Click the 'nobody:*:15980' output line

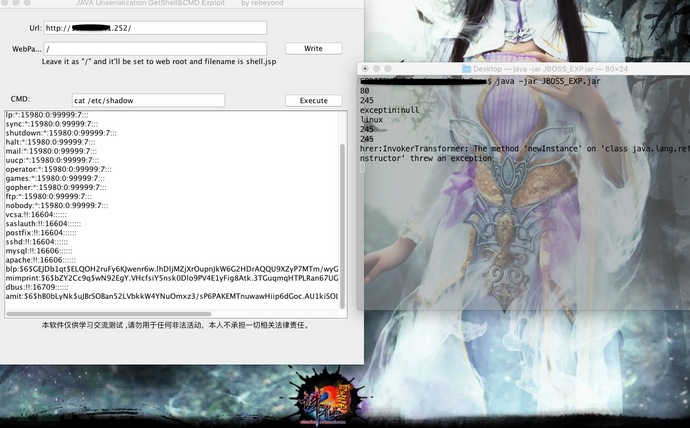(57, 205)
